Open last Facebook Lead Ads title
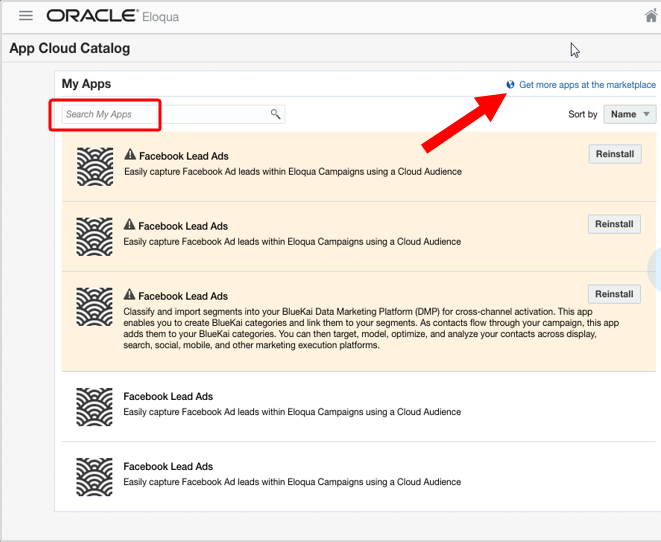This screenshot has height=542, width=661. click(168, 466)
